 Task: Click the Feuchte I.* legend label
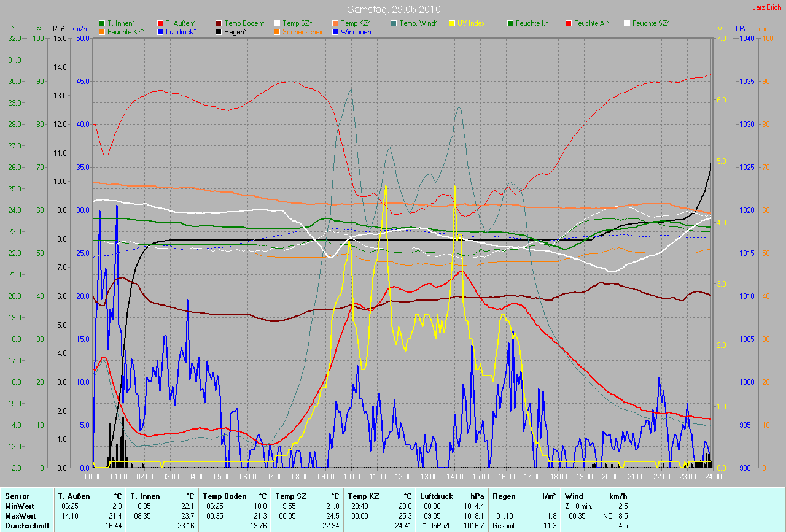pyautogui.click(x=532, y=23)
